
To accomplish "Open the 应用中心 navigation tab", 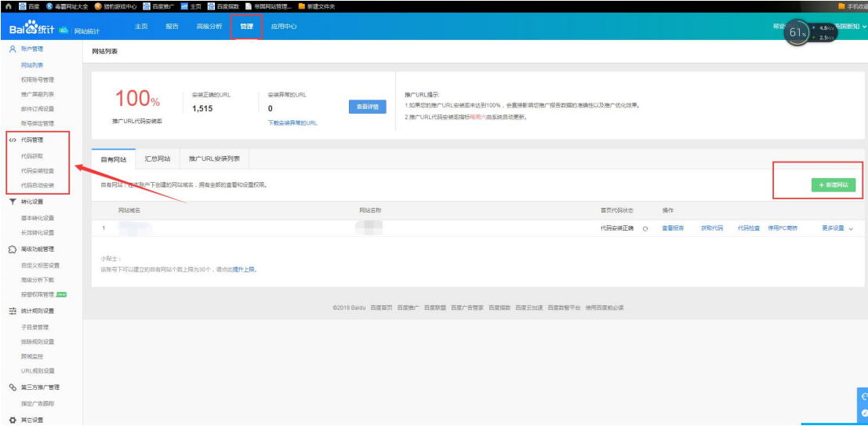I will (x=283, y=27).
